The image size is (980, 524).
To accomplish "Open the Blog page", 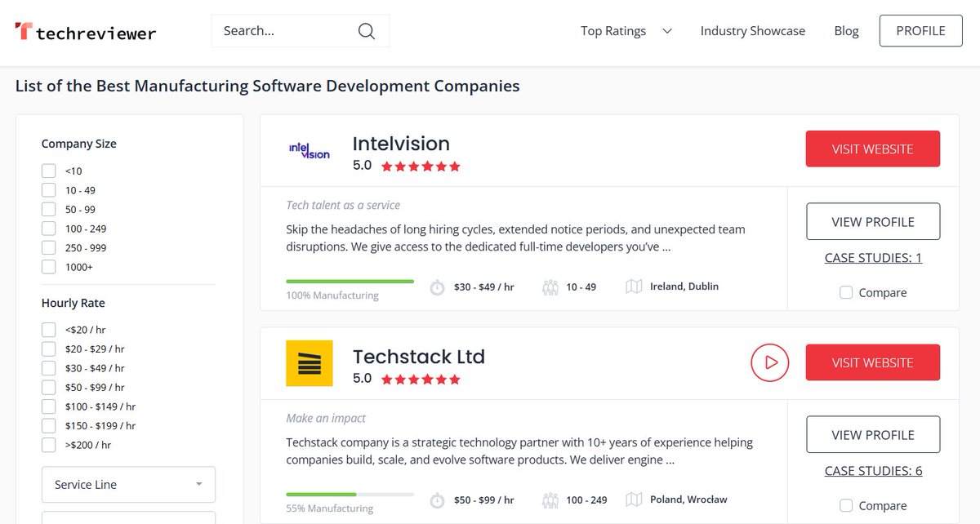I will pos(846,31).
